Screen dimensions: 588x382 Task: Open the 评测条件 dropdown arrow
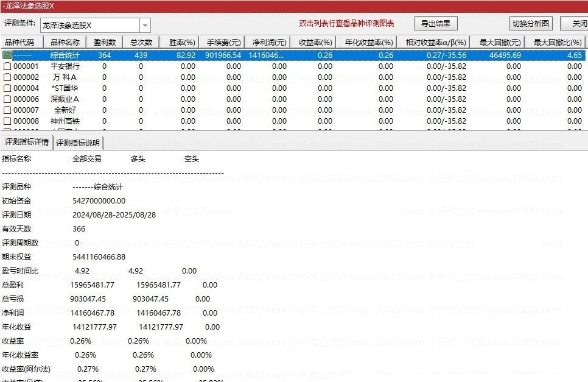pyautogui.click(x=145, y=26)
